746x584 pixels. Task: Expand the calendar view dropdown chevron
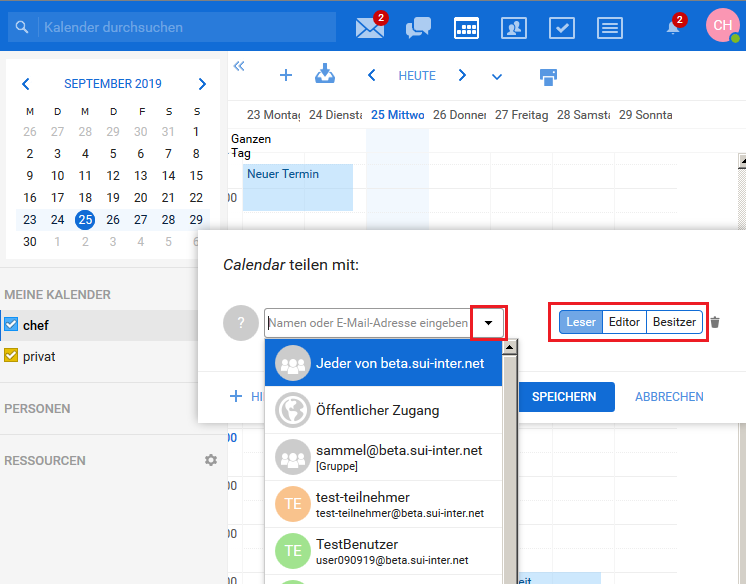click(x=497, y=76)
